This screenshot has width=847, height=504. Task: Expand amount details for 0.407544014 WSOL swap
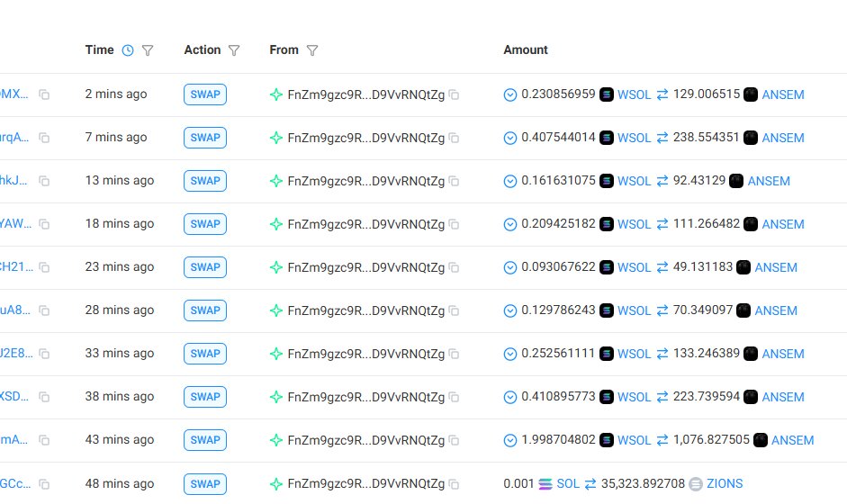coord(510,139)
